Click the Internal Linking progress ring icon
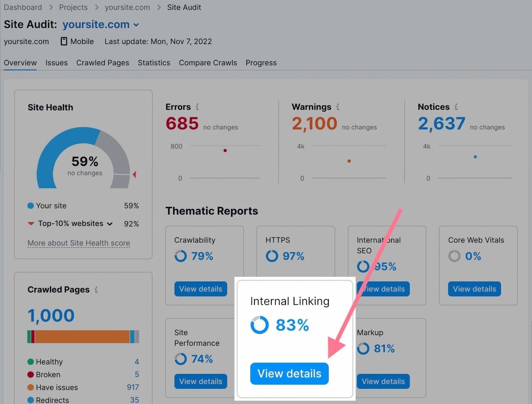This screenshot has width=532, height=404. (260, 325)
